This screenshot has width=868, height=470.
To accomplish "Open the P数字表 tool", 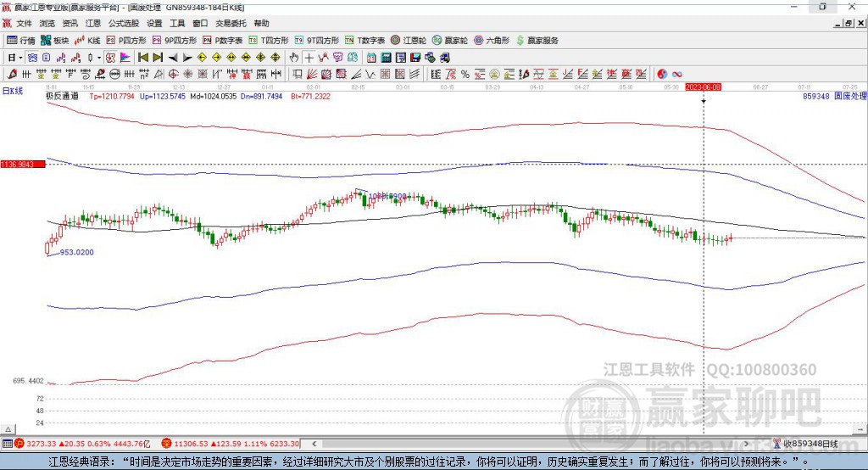I will [x=223, y=41].
